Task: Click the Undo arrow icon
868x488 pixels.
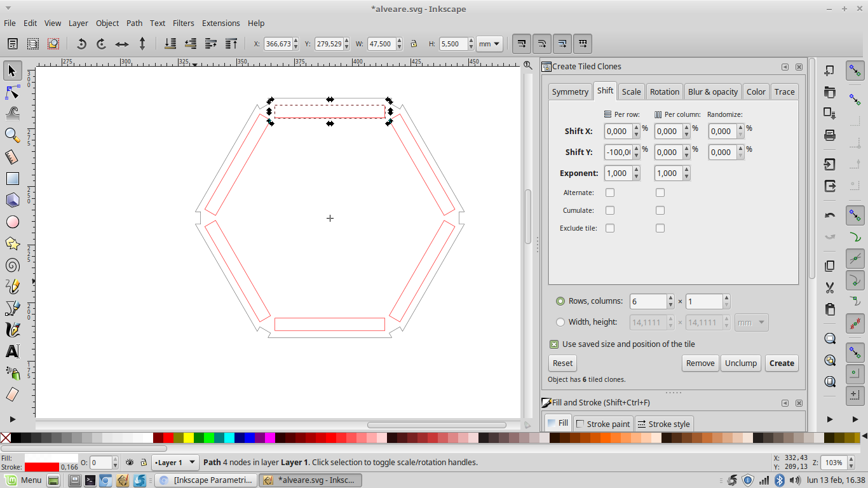Action: coord(829,215)
